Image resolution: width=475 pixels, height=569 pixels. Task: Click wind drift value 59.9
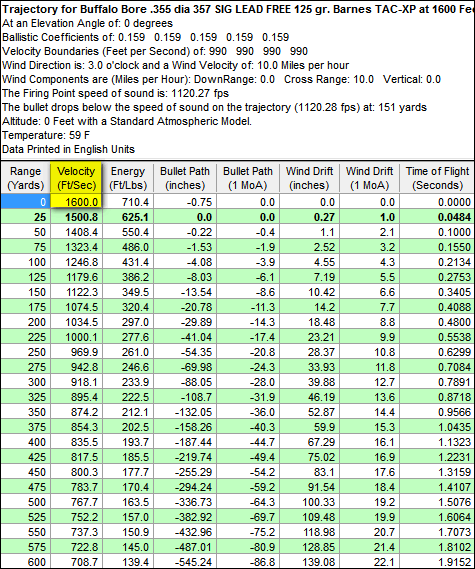[309, 427]
